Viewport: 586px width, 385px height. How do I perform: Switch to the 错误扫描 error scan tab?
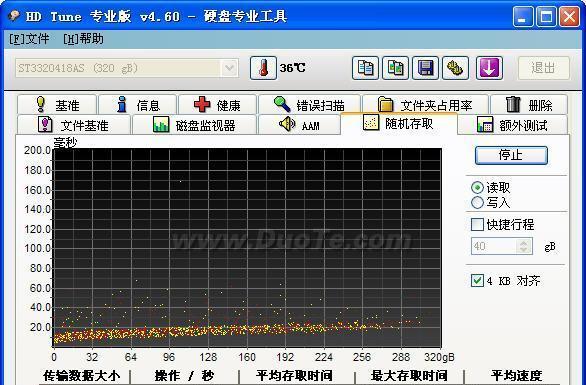tap(309, 105)
